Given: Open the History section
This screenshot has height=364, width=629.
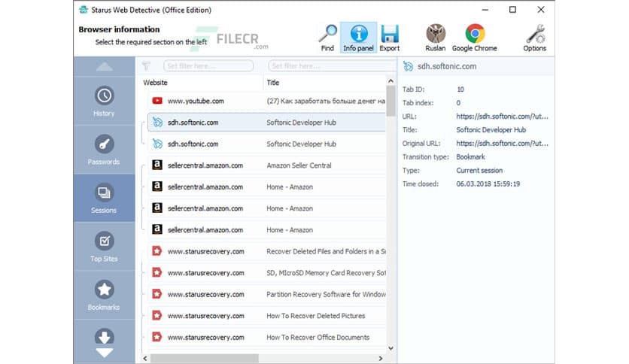Looking at the screenshot, I should (105, 101).
